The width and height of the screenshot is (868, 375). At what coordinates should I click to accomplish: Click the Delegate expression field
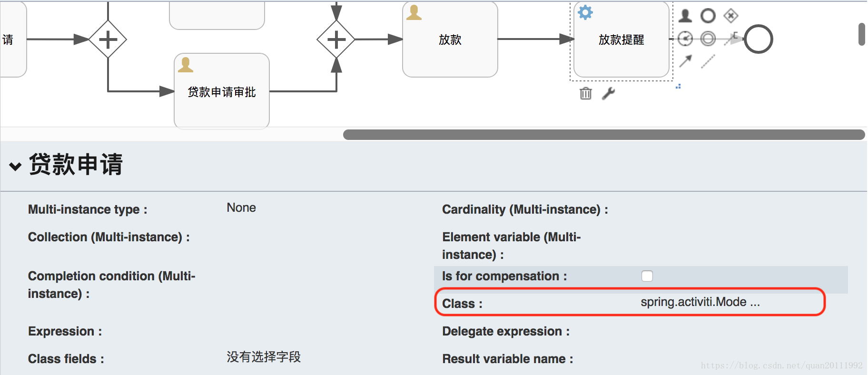[x=641, y=331]
